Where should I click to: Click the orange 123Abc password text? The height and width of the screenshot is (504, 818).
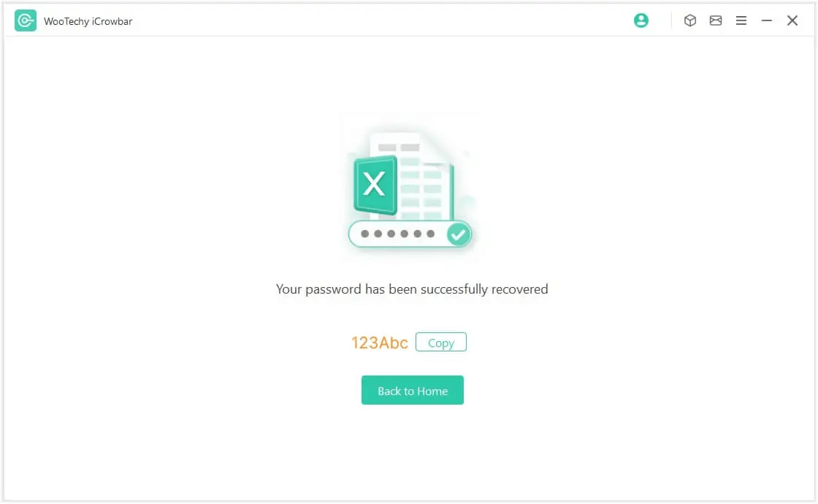379,343
